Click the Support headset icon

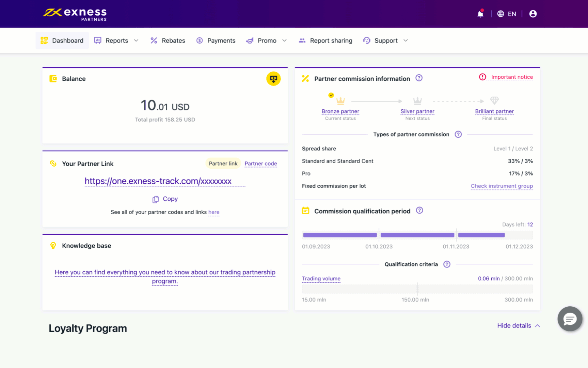click(366, 41)
